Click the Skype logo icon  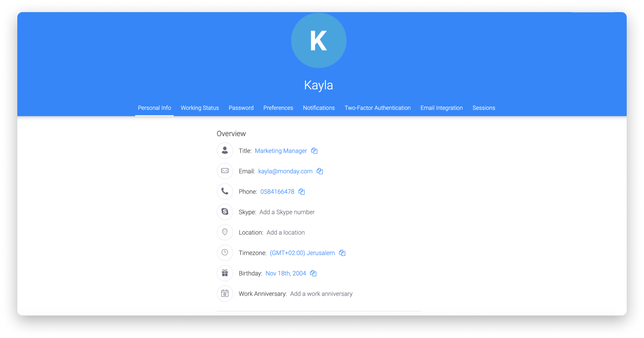pyautogui.click(x=225, y=212)
